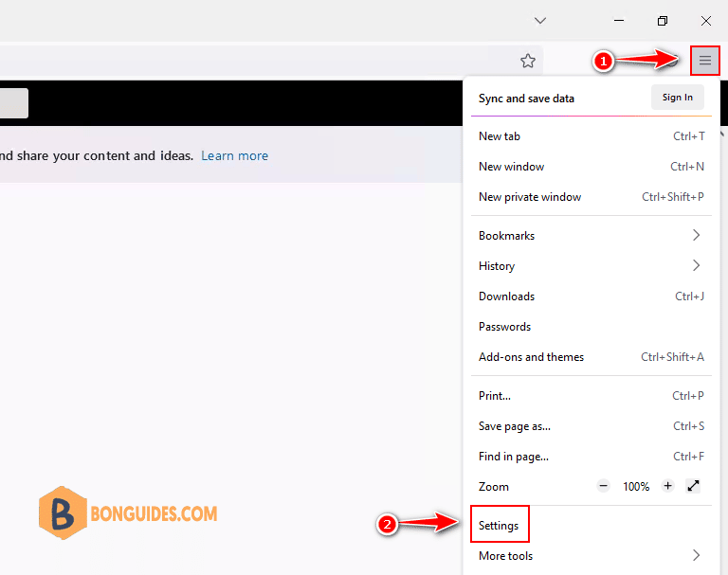
Task: Open the Firefox hamburger application menu
Action: click(x=705, y=61)
